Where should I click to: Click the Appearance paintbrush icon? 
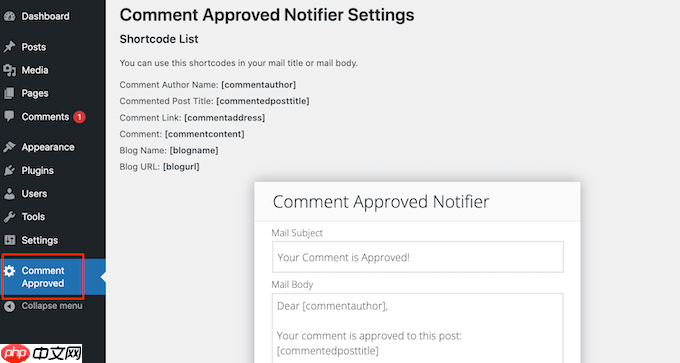point(9,147)
